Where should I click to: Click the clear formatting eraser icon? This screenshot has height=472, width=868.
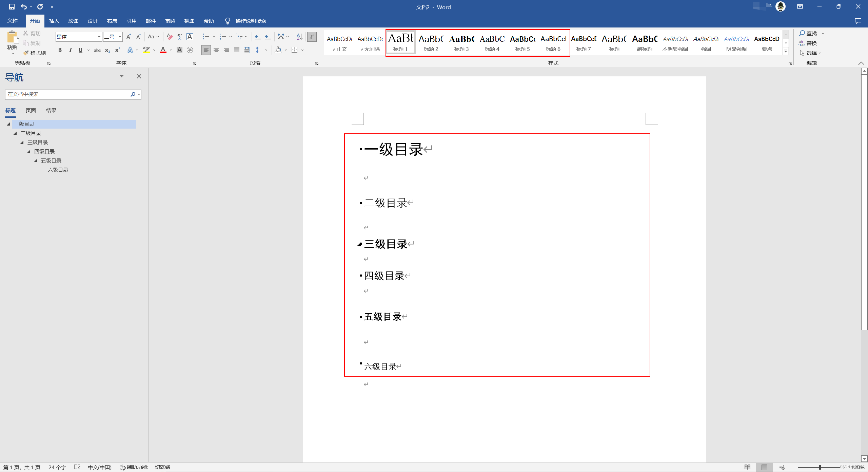click(x=170, y=37)
